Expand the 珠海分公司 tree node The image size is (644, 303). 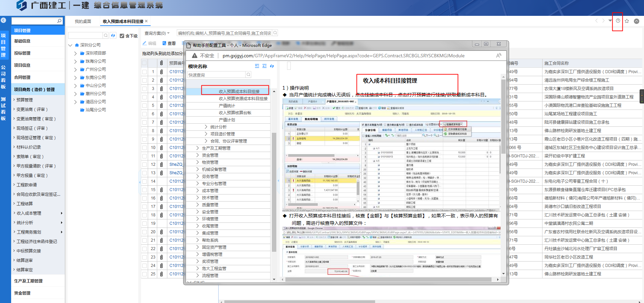[x=76, y=61]
